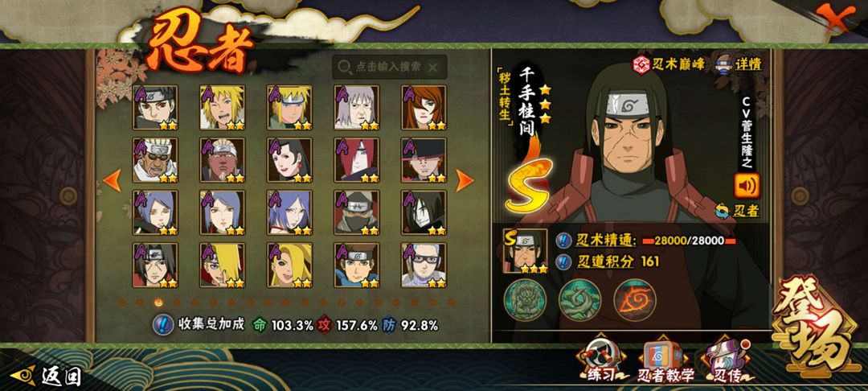Image resolution: width=868 pixels, height=391 pixels.
Task: Open the 练习 practice mode icon
Action: (600, 360)
